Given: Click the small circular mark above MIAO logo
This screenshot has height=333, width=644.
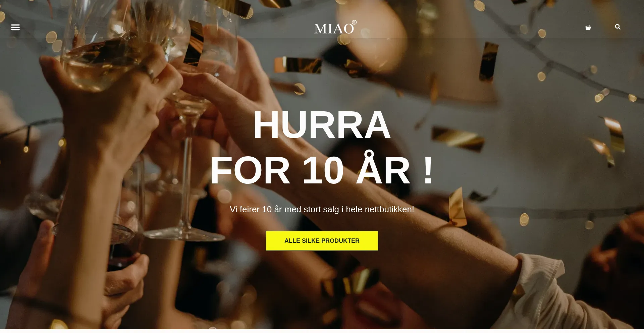Looking at the screenshot, I should point(354,22).
